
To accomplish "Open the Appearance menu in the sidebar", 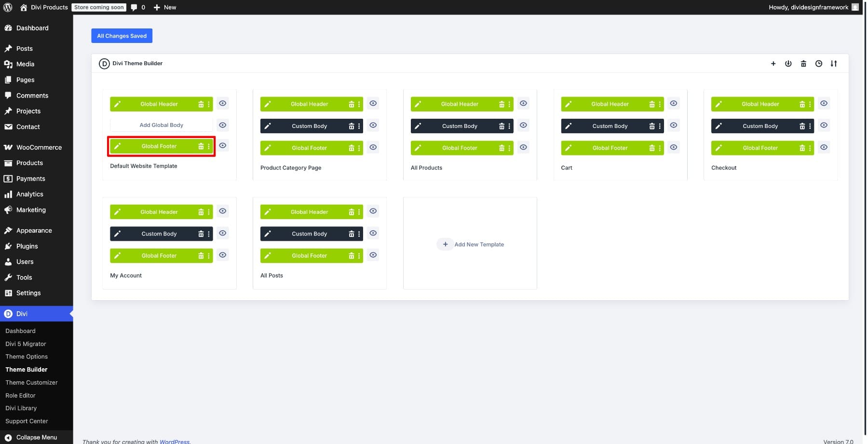I will 37,231.
